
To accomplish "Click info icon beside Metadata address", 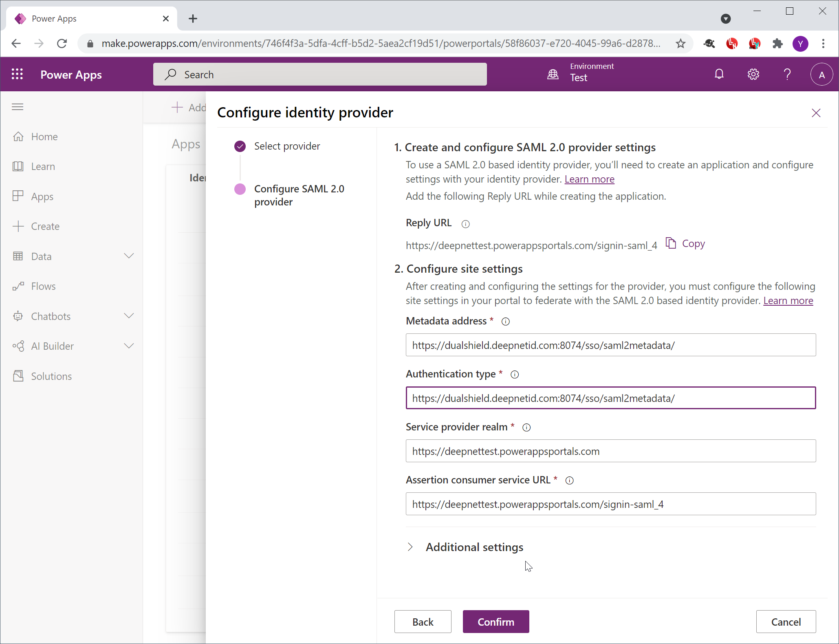I will click(505, 322).
